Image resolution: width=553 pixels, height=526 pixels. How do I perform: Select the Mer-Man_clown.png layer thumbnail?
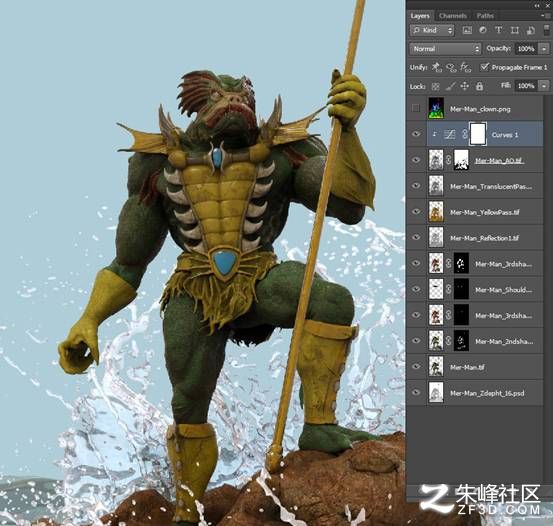point(436,108)
